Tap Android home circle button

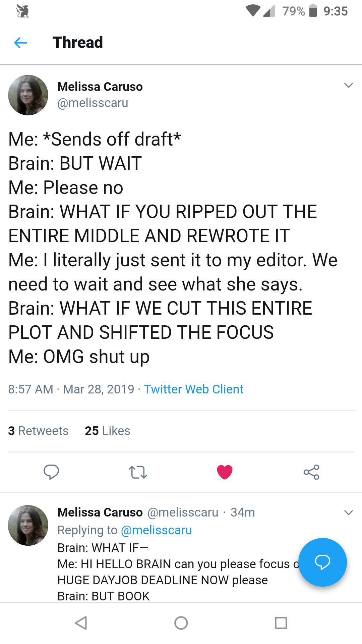pyautogui.click(x=181, y=623)
